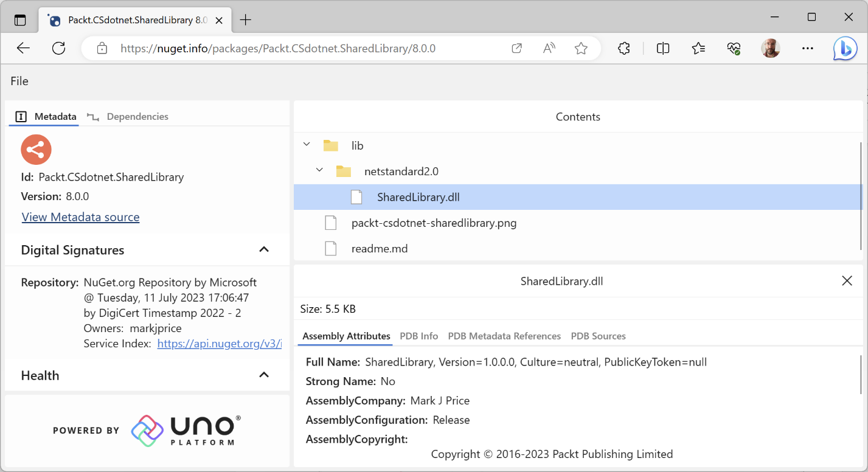Open the user profile avatar

[771, 49]
